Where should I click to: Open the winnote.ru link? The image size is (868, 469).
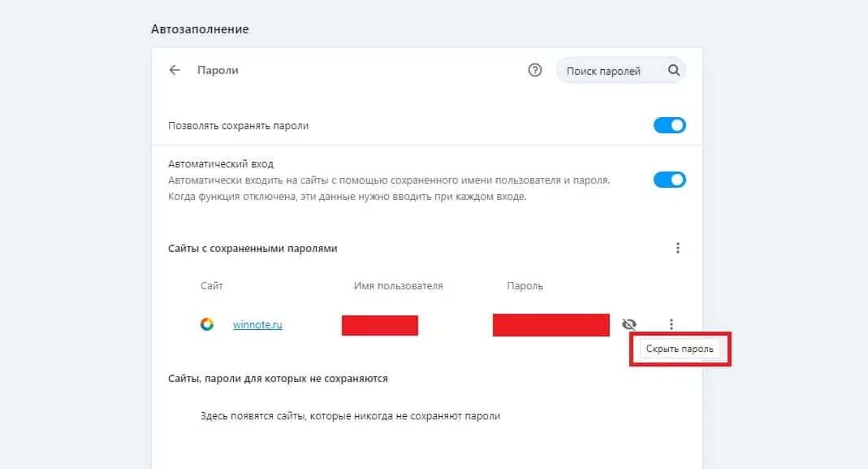pos(257,325)
